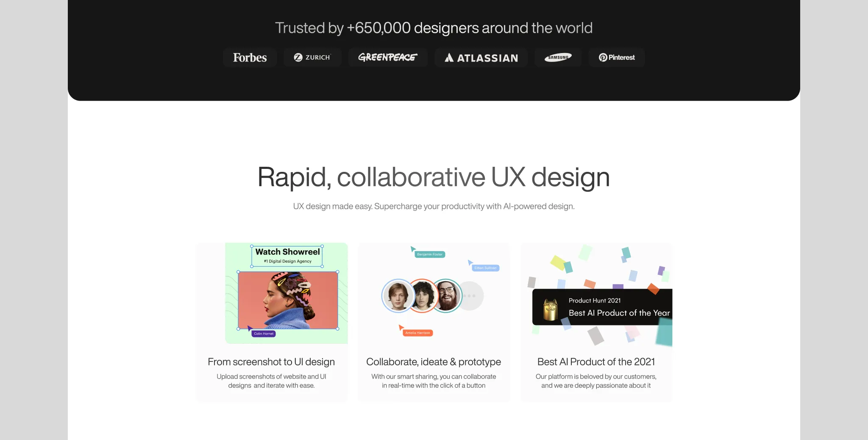Click the Amelia Harrison orange cursor tag
Screen dimensions: 868x440
coord(417,333)
